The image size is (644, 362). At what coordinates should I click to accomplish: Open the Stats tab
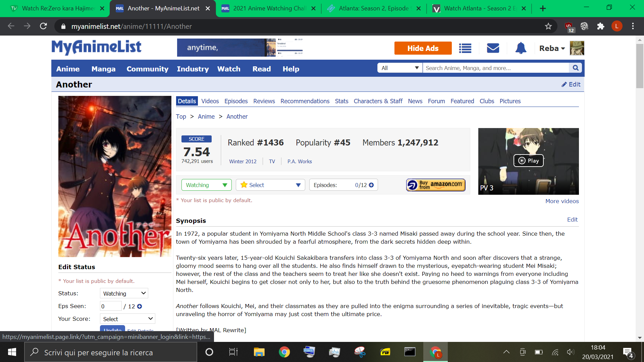[341, 101]
